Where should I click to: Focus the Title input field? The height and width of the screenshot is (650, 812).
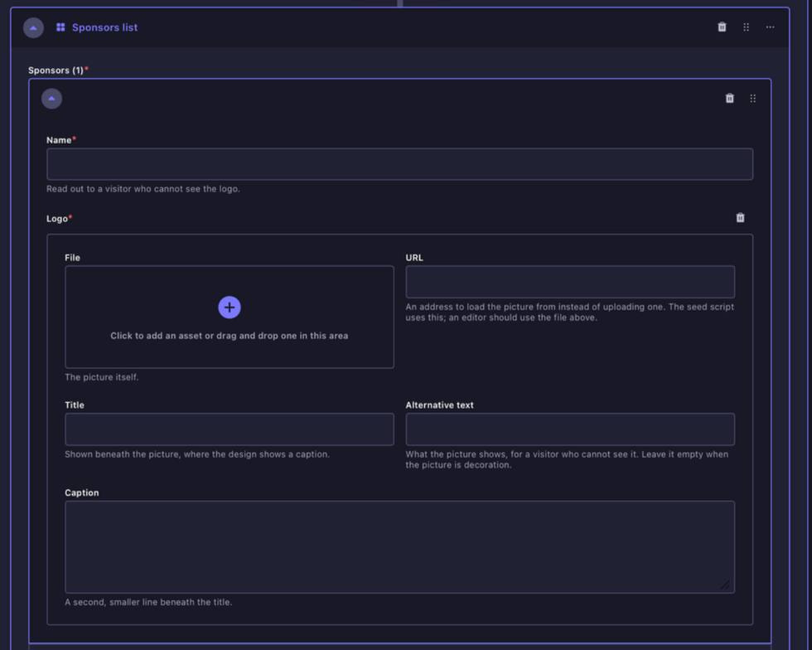click(x=230, y=429)
